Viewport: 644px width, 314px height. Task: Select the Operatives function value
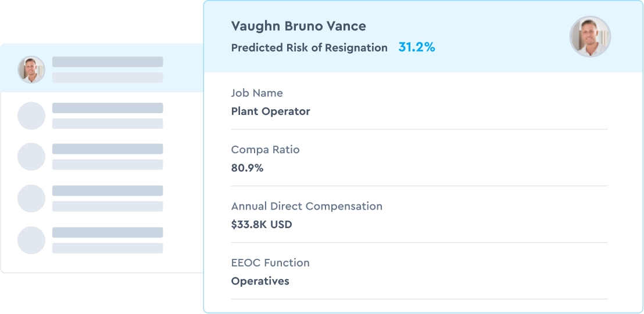(x=260, y=281)
